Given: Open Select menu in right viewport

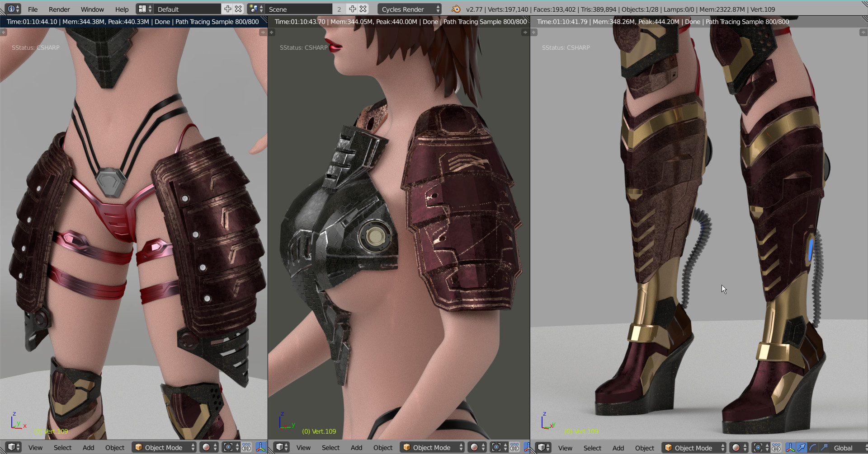Looking at the screenshot, I should point(592,447).
